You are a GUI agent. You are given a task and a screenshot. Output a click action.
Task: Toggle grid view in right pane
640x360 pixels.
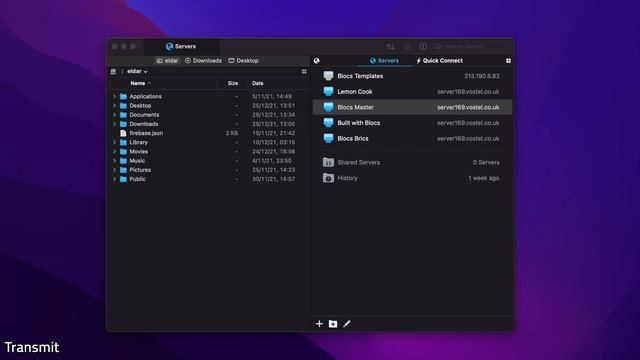pyautogui.click(x=508, y=61)
